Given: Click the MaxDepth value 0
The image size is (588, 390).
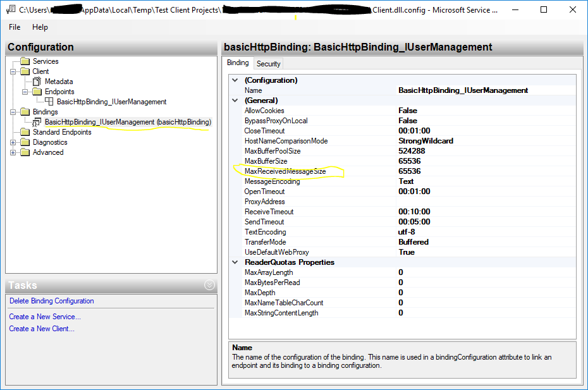Looking at the screenshot, I should (486, 293).
